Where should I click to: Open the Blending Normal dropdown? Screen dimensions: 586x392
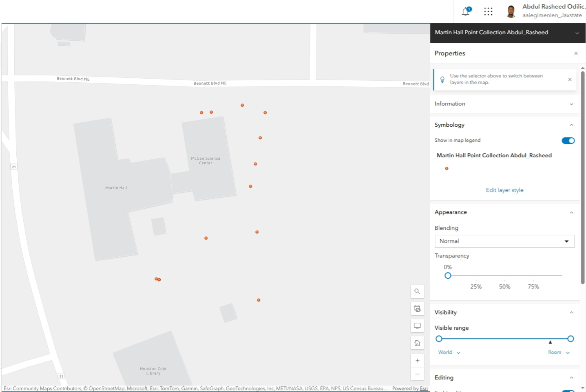point(504,241)
